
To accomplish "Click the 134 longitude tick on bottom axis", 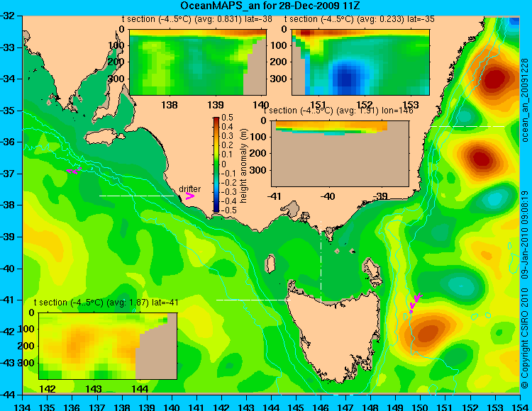I will [x=23, y=407].
